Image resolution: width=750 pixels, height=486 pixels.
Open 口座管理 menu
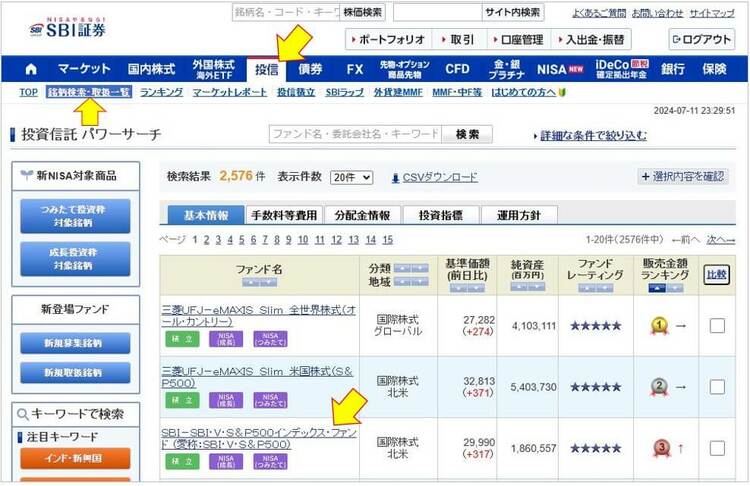[518, 40]
